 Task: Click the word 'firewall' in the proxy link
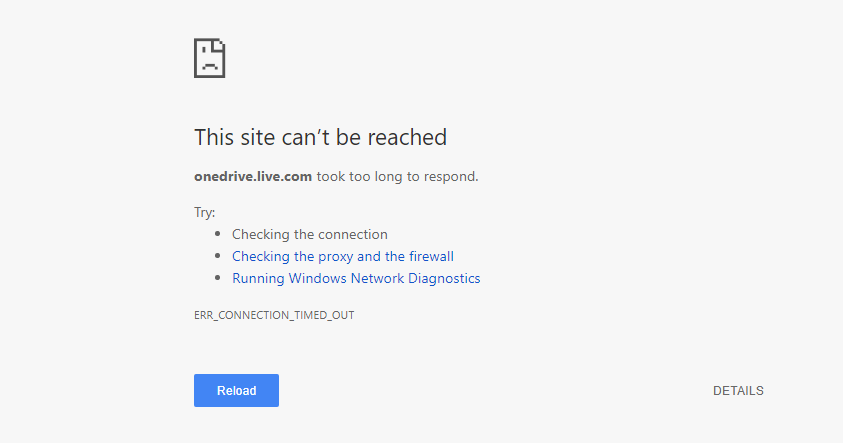point(431,256)
